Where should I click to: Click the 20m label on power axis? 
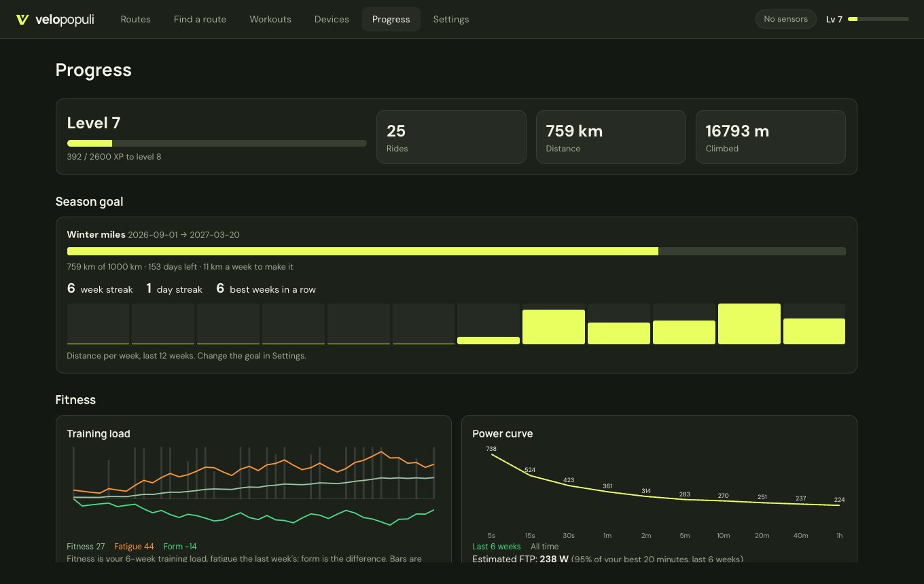(762, 536)
